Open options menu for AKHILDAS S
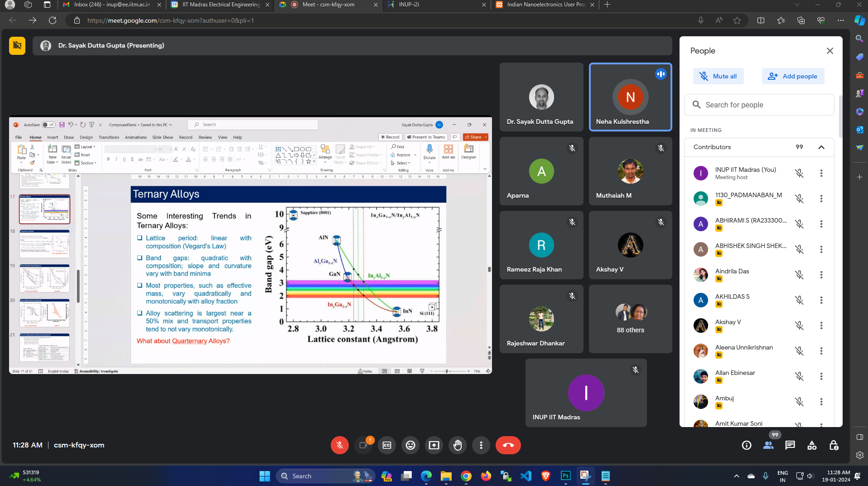 (x=821, y=300)
